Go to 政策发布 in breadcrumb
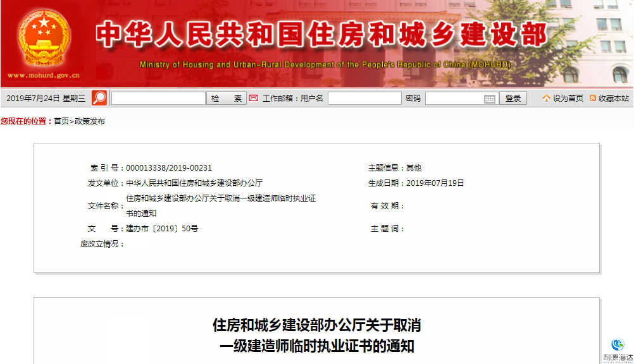Image resolution: width=634 pixels, height=364 pixels. (x=90, y=121)
